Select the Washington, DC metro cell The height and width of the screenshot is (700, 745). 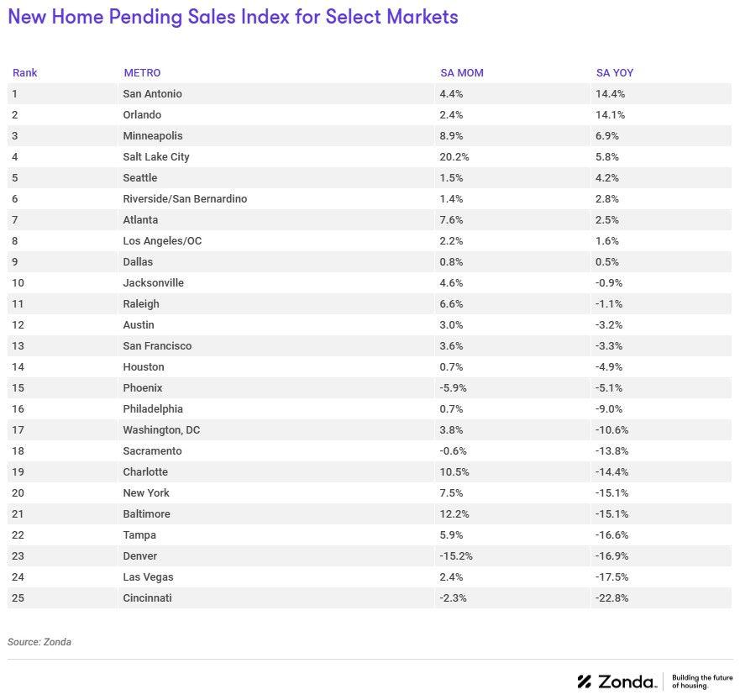coord(161,430)
